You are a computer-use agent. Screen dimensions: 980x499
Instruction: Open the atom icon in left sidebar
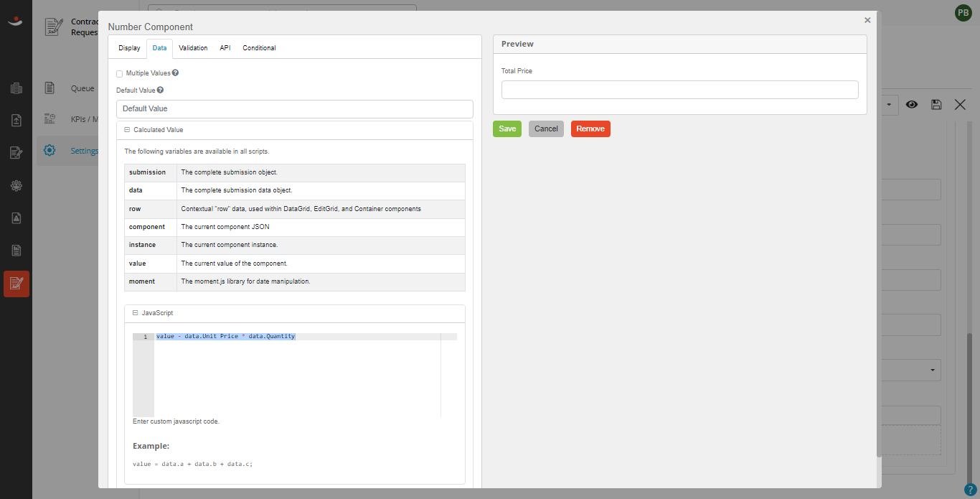[17, 185]
